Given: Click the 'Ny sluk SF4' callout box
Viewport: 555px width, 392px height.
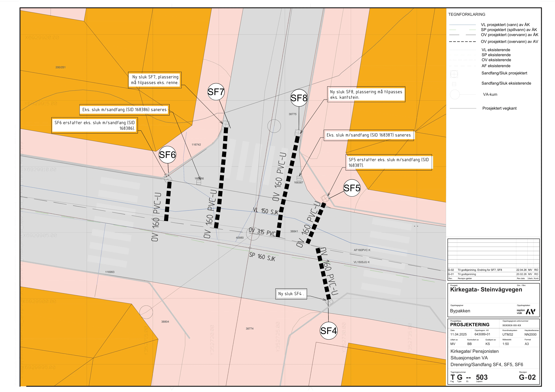Looking at the screenshot, I should tap(291, 294).
